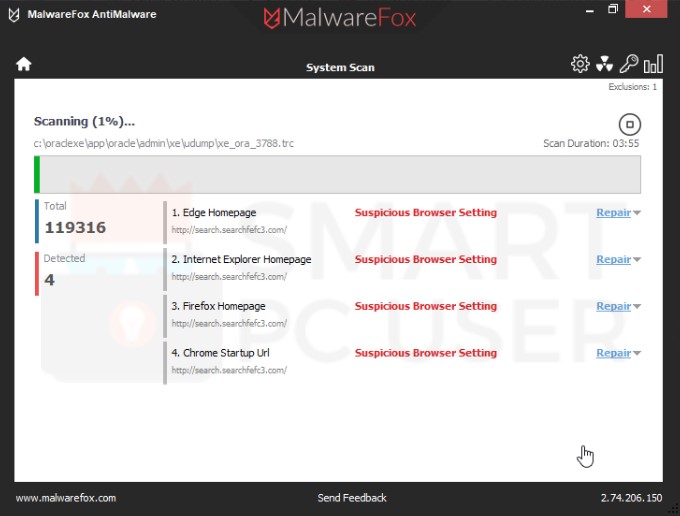
Task: Click the Total count 119316
Action: [x=75, y=228]
